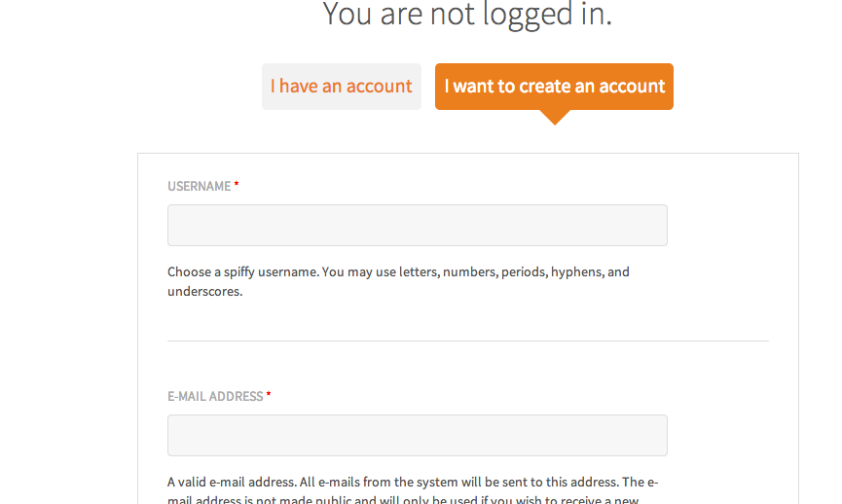
Task: Select 'I want to create an account' tab
Action: pyautogui.click(x=554, y=87)
